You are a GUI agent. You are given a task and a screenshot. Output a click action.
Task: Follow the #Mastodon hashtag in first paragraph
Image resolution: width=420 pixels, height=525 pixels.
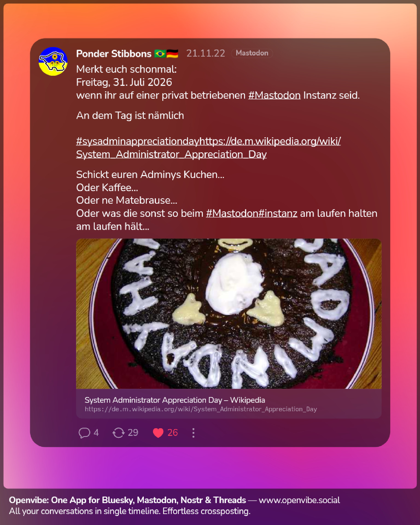pyautogui.click(x=275, y=95)
